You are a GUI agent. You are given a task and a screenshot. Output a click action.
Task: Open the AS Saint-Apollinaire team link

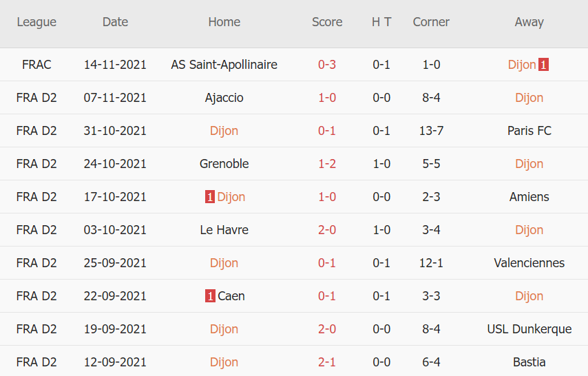point(224,65)
